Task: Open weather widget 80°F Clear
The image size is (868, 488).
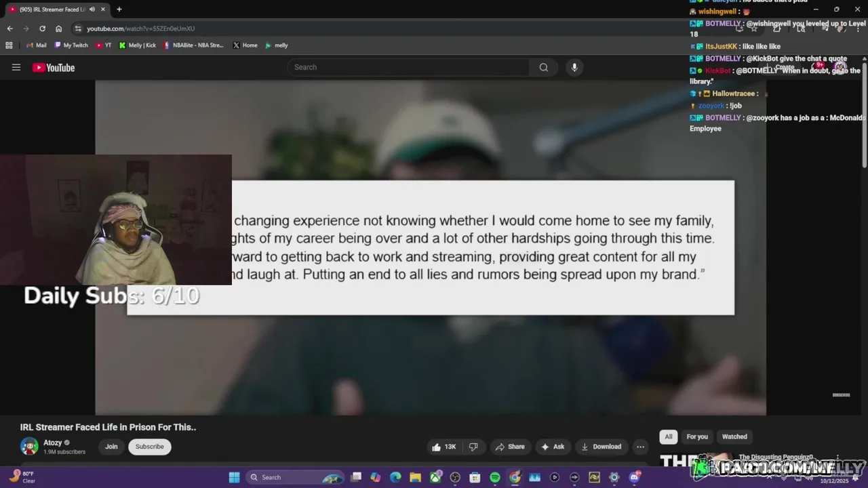Action: pos(22,477)
